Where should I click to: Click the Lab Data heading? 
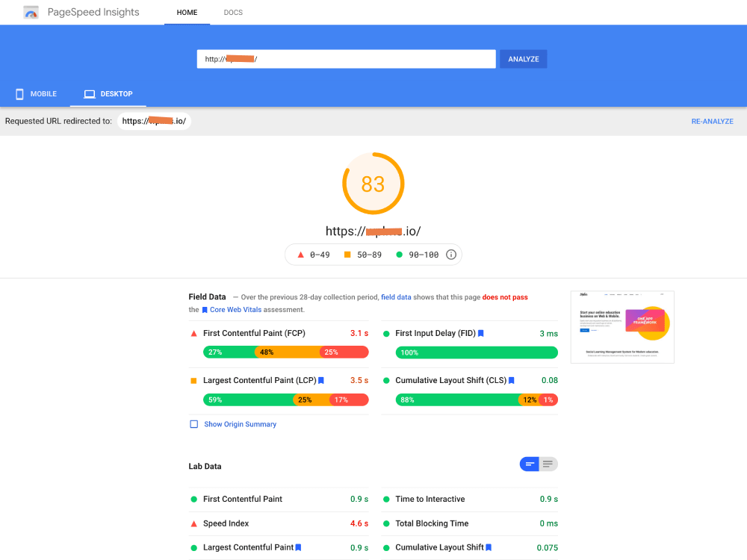[x=205, y=466]
